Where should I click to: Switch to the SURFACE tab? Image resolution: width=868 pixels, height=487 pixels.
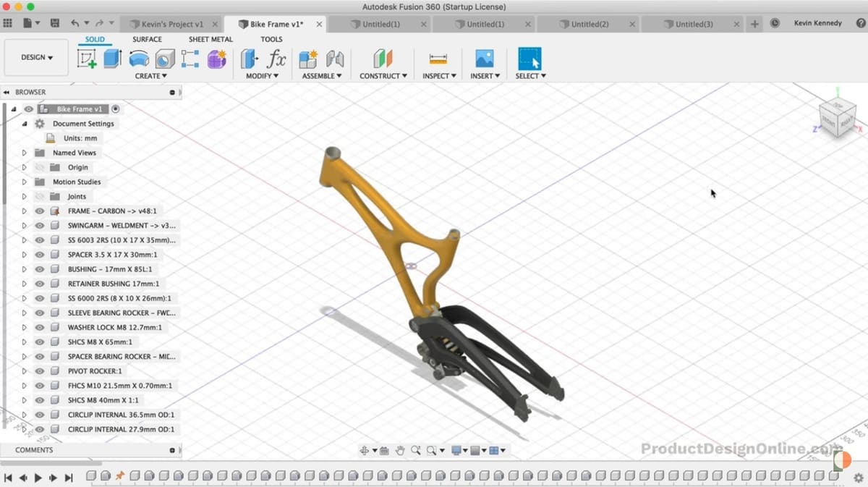tap(147, 39)
